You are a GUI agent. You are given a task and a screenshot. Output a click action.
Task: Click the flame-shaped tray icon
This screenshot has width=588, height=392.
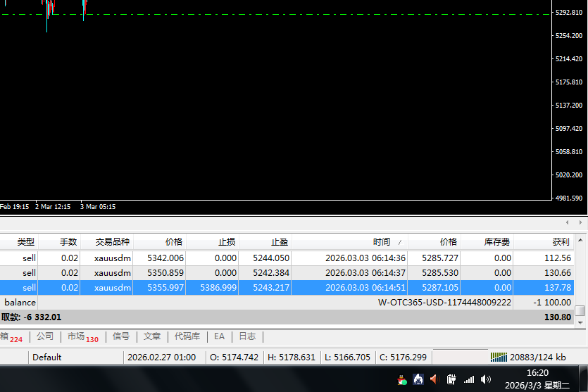tap(418, 379)
